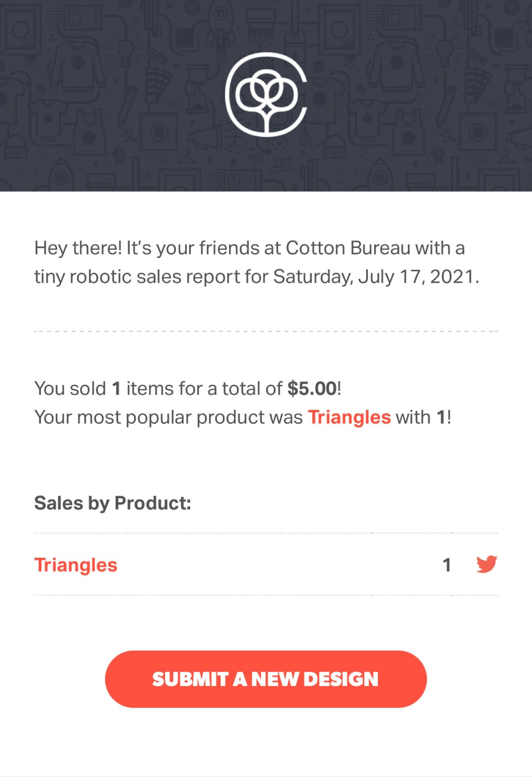Image resolution: width=532 pixels, height=777 pixels.
Task: Click the Cotton Bureau logo in the header
Action: (x=266, y=95)
